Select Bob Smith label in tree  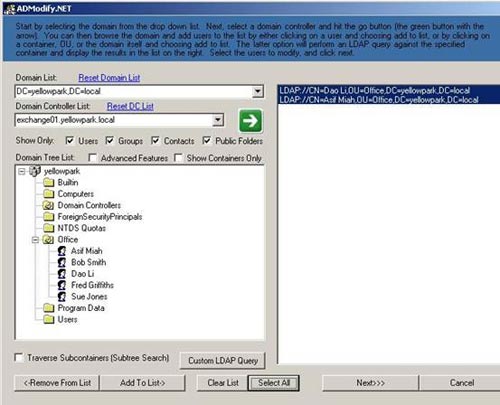[89, 262]
